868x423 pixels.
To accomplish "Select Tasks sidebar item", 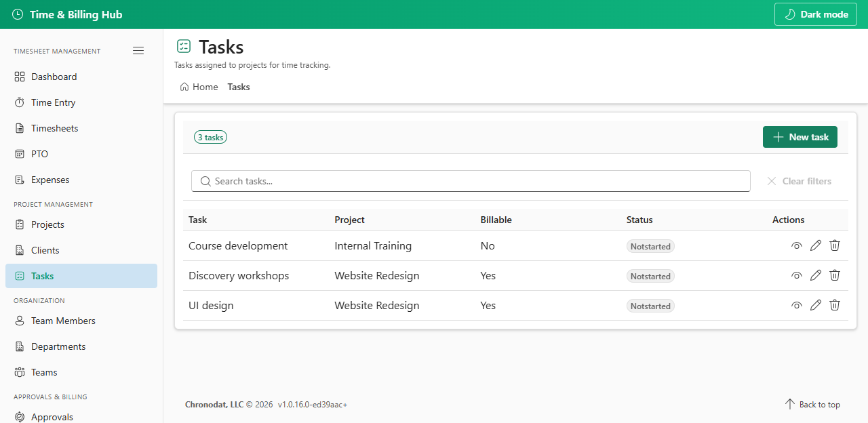I will (x=81, y=276).
